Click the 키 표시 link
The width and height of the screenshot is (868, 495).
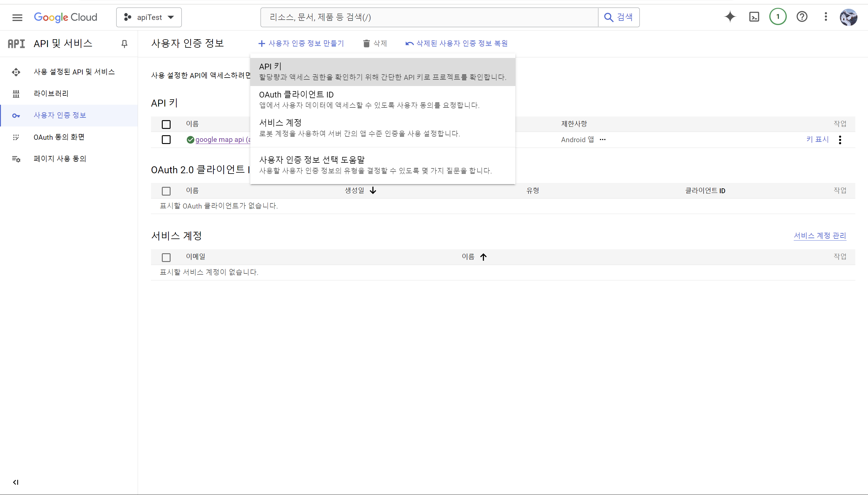(817, 139)
